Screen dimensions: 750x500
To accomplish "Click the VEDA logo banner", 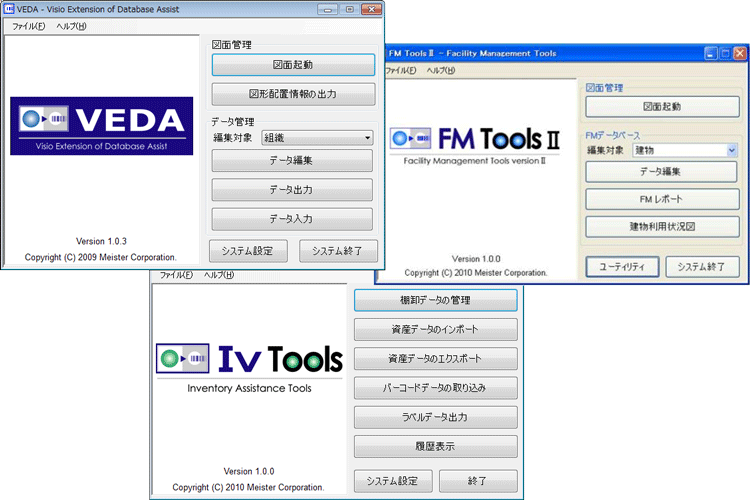I will pyautogui.click(x=102, y=126).
